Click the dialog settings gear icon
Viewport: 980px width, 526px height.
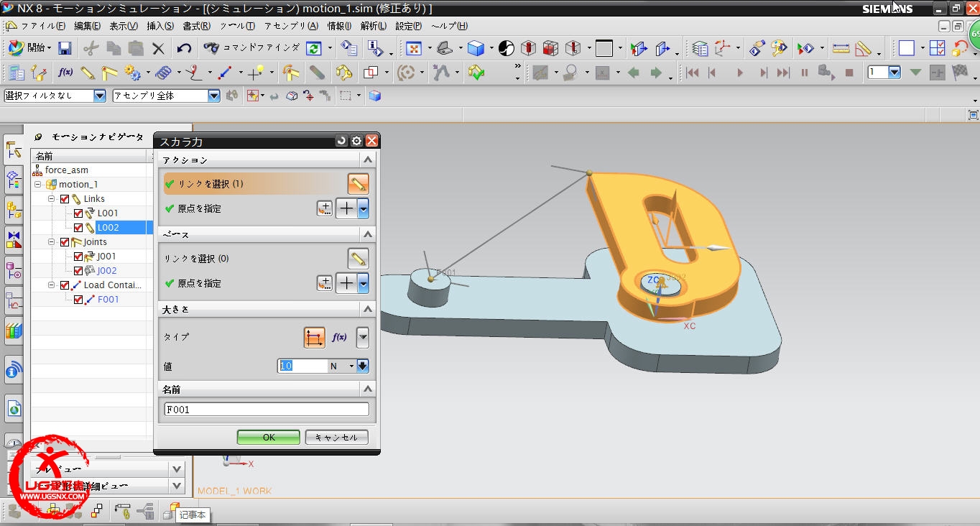(356, 141)
